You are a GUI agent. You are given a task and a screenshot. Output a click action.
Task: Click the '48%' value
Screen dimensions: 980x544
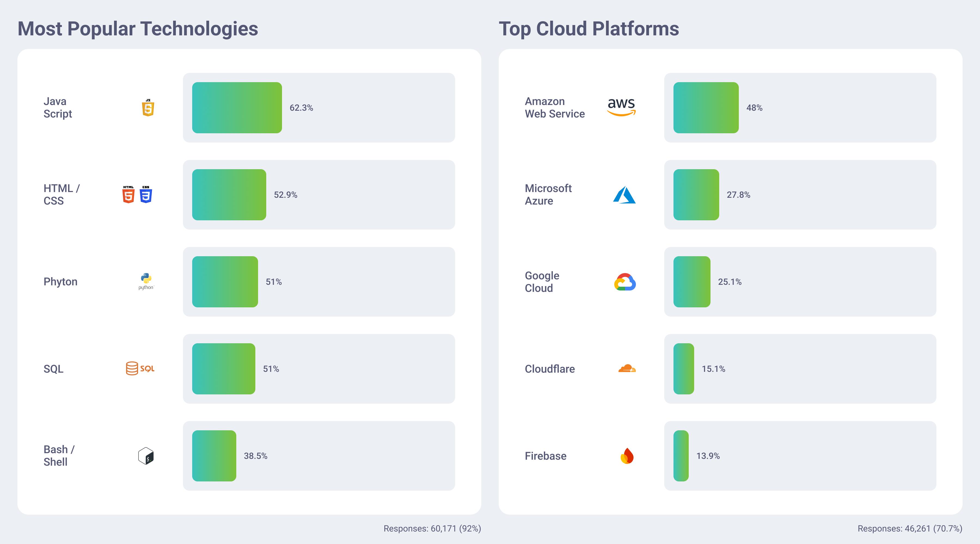(754, 108)
